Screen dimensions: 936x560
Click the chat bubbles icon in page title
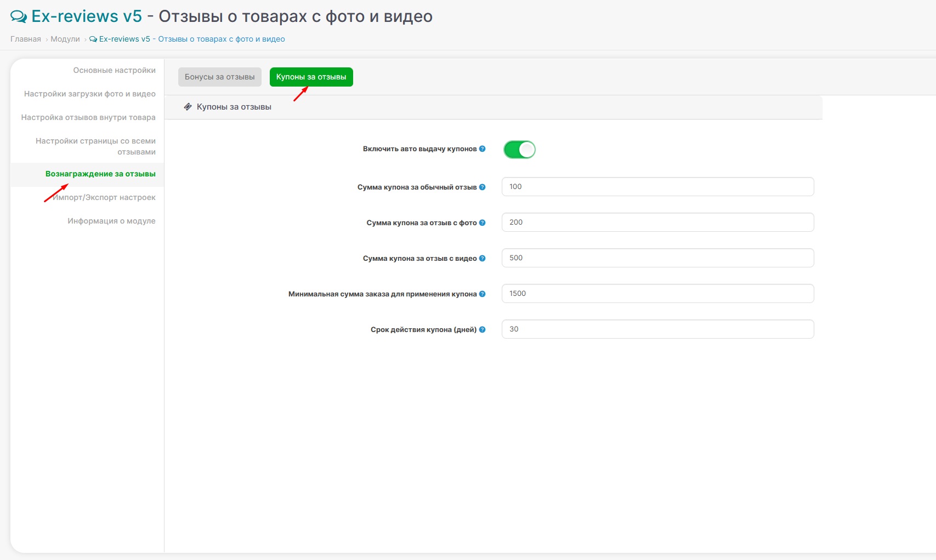coord(19,17)
